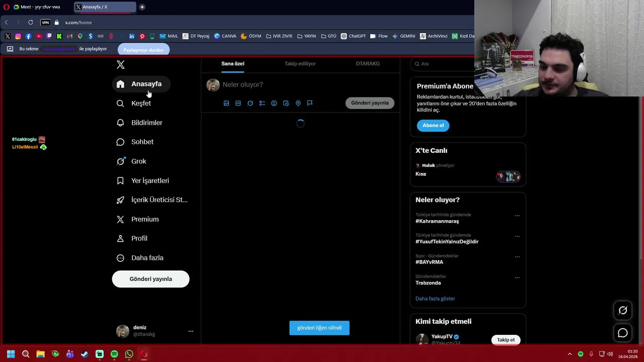Open Profil page

coord(132,238)
